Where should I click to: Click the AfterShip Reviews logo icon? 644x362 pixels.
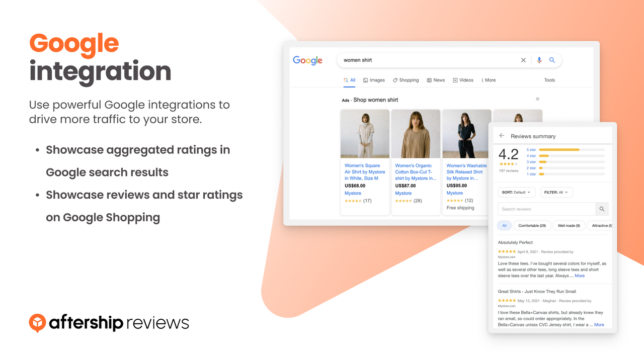coord(38,323)
